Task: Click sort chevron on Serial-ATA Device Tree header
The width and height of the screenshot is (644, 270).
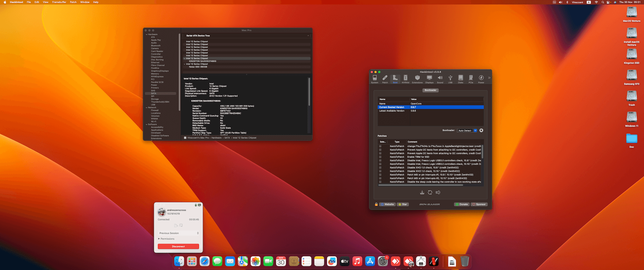Action: (308, 36)
